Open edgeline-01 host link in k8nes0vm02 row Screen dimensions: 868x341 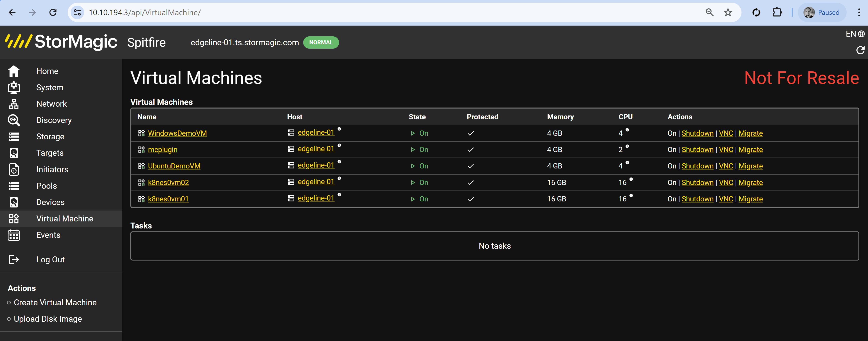click(316, 182)
